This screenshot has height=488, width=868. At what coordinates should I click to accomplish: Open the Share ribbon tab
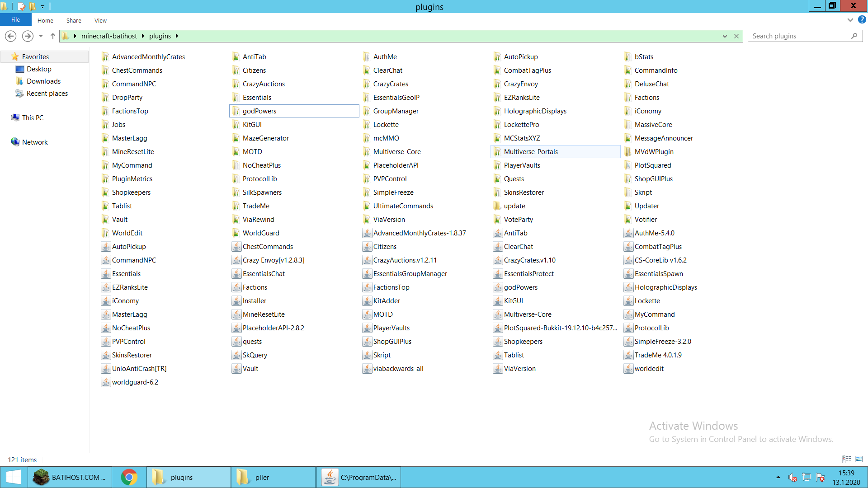click(x=74, y=20)
